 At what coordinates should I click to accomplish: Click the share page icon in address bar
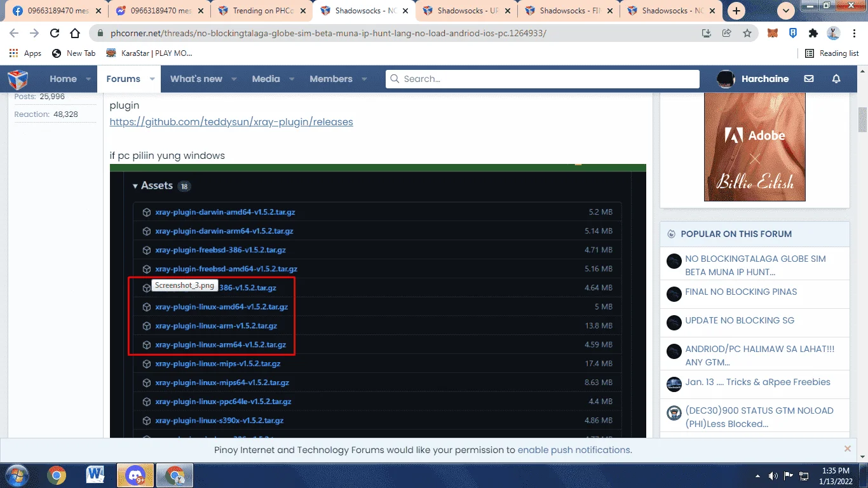[727, 33]
